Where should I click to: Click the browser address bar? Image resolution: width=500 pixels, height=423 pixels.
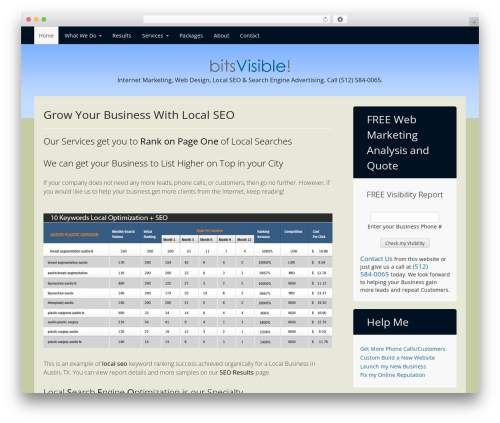pos(237,19)
